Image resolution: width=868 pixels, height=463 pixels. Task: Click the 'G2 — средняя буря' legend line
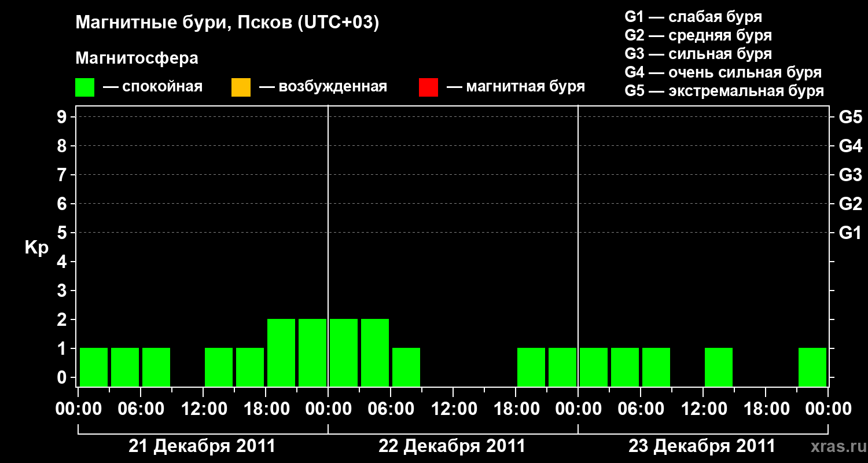pyautogui.click(x=698, y=35)
